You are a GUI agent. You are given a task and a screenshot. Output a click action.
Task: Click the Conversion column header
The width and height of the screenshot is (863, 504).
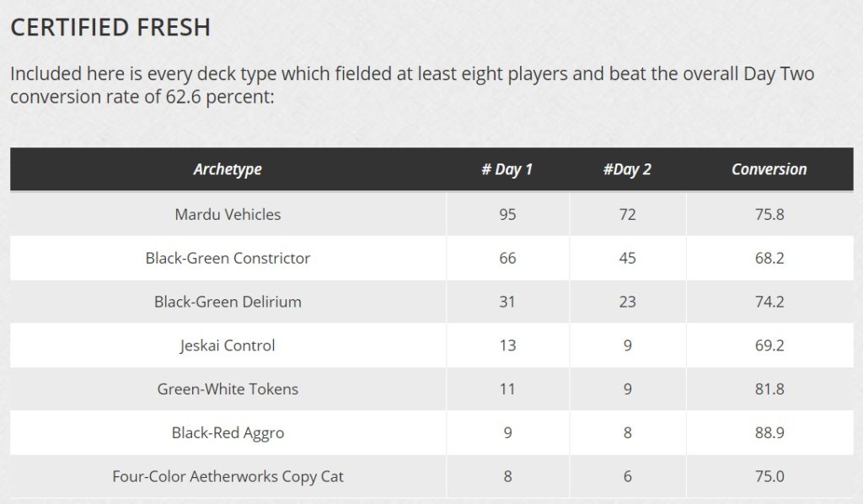pos(769,169)
